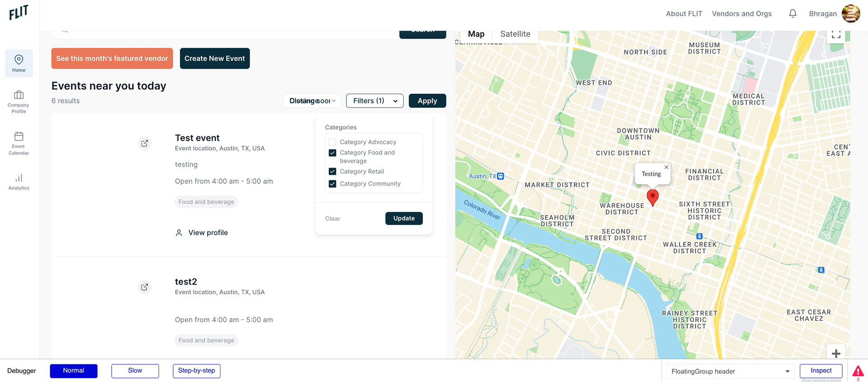Open test2 event external link icon
Screen dimensions: 868x382
[145, 287]
